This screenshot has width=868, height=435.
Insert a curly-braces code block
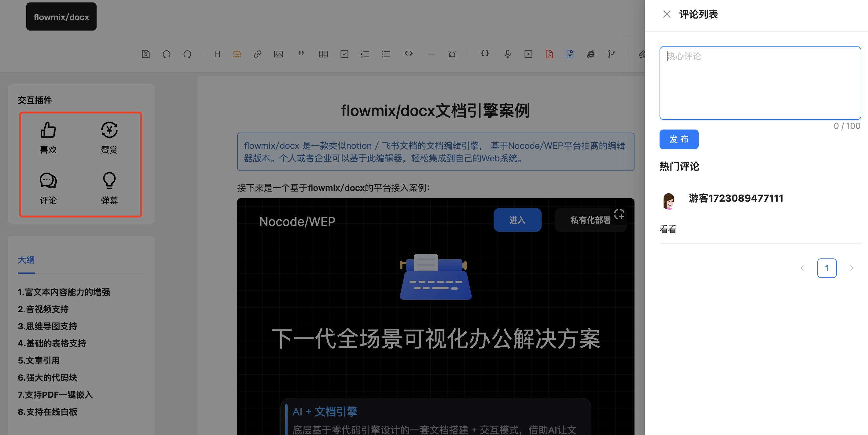coord(485,53)
